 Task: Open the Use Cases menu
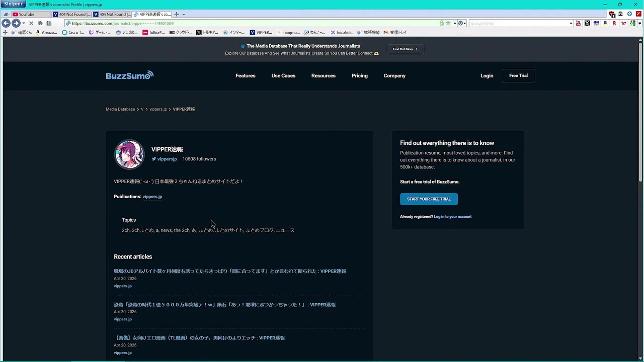283,75
